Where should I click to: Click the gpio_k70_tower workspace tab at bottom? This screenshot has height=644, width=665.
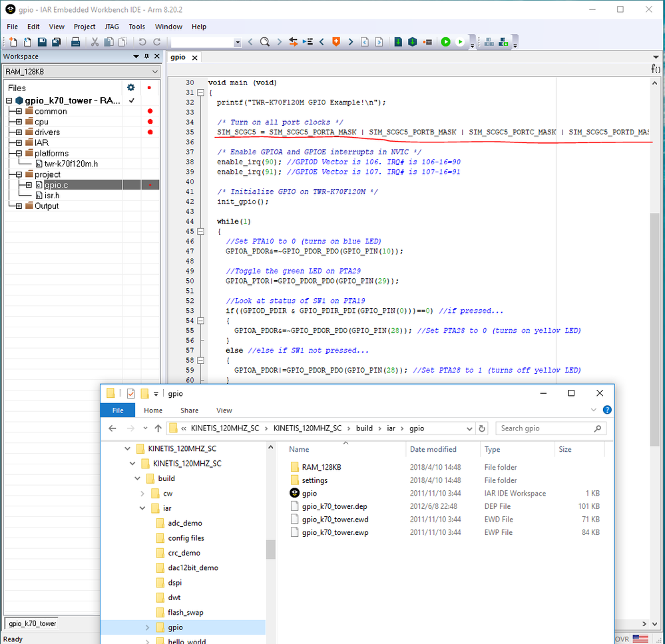click(x=32, y=623)
